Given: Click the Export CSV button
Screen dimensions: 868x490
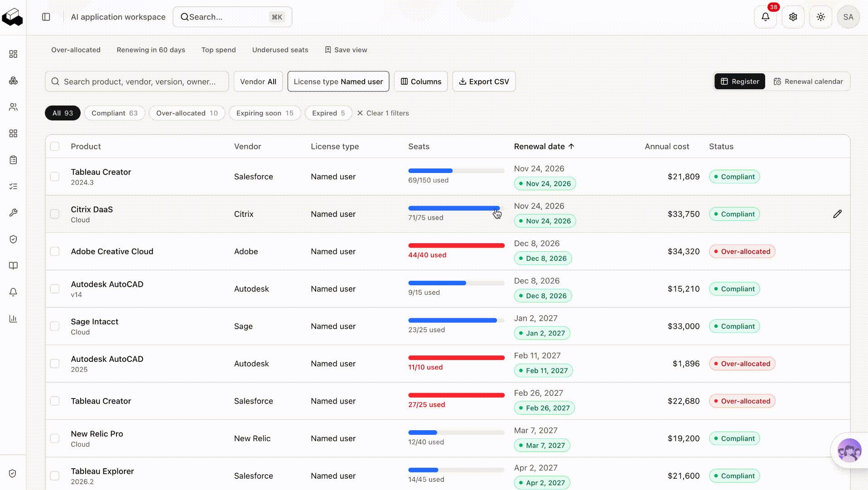Looking at the screenshot, I should click(x=484, y=82).
